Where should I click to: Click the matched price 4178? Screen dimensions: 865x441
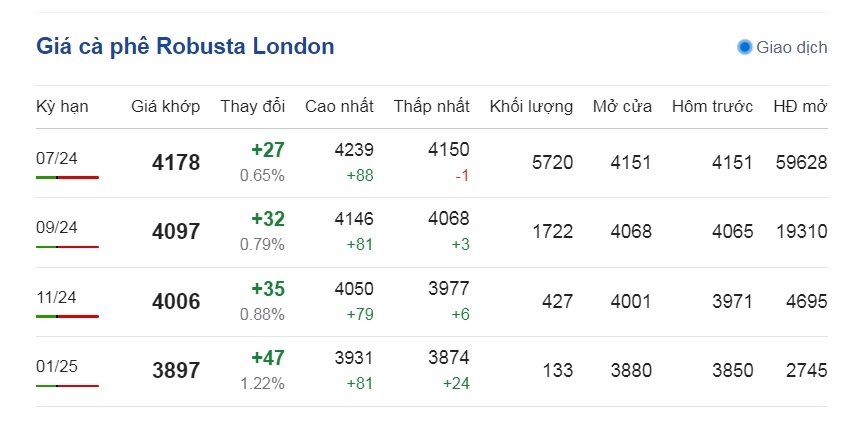pyautogui.click(x=176, y=163)
